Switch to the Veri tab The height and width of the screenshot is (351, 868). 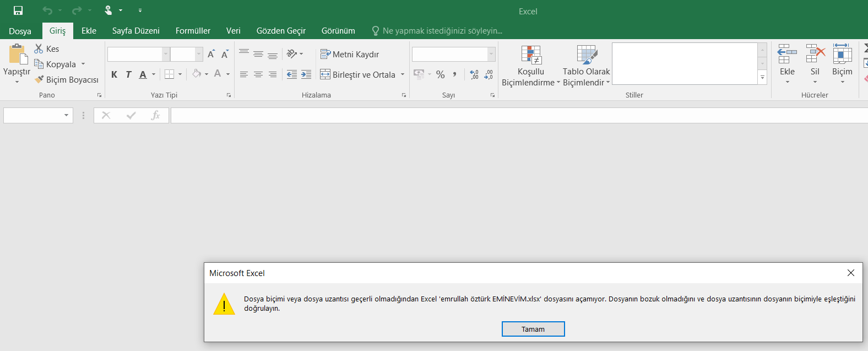pos(234,31)
